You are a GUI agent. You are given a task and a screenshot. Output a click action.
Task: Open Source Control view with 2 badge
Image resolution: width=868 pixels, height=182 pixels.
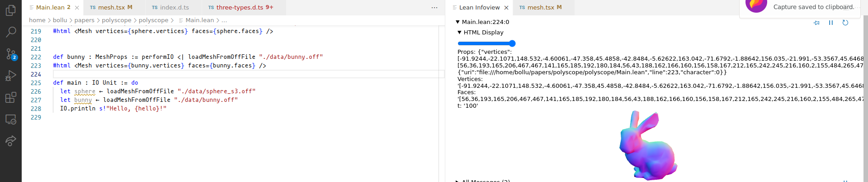point(11,54)
